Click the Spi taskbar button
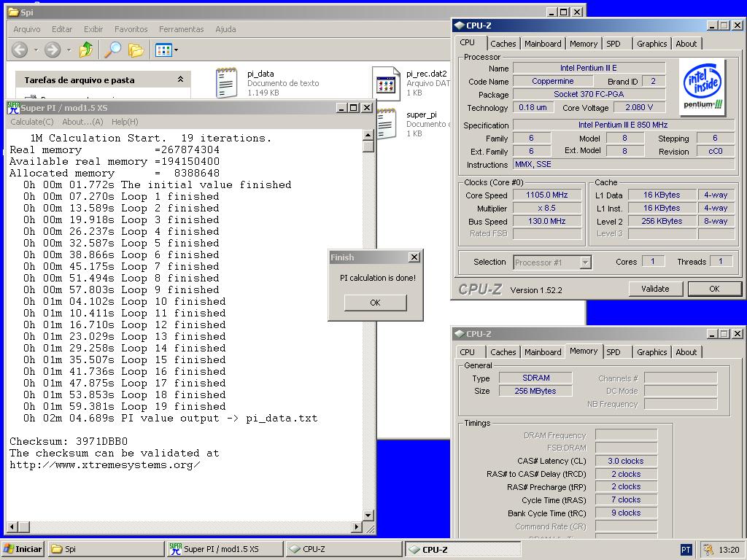 point(106,549)
